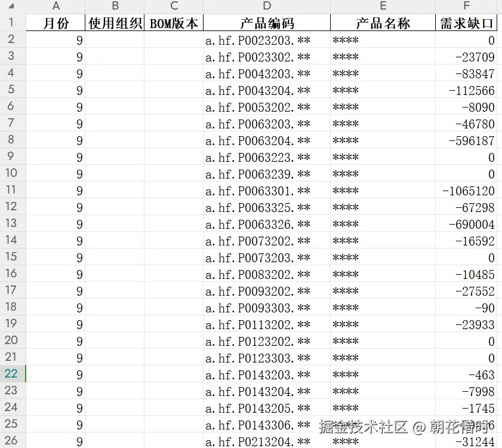Select cell a.hf.P0023302.**
Image resolution: width=502 pixels, height=448 pixels.
267,56
